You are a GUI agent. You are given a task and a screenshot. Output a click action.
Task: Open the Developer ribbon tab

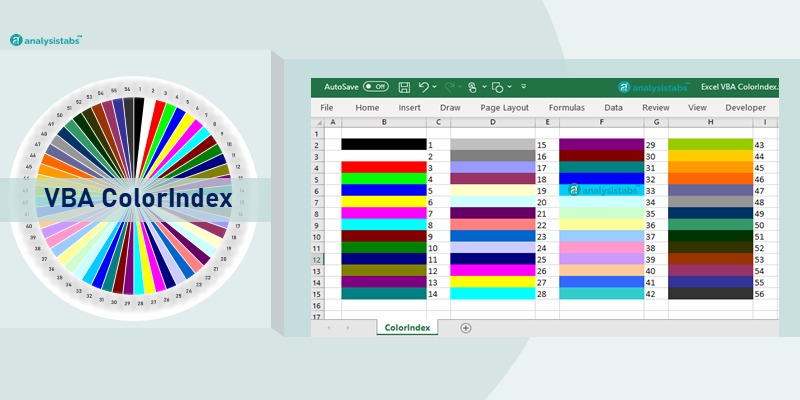[x=745, y=108]
